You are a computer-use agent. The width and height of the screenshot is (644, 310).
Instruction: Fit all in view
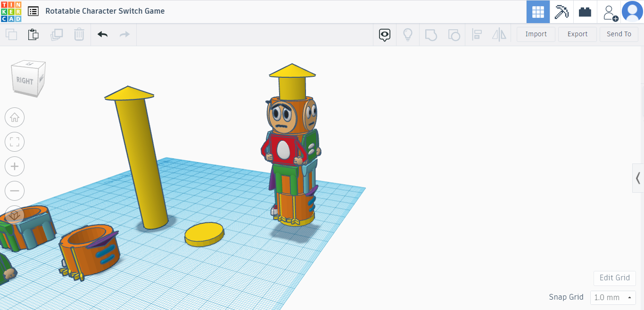pyautogui.click(x=15, y=142)
